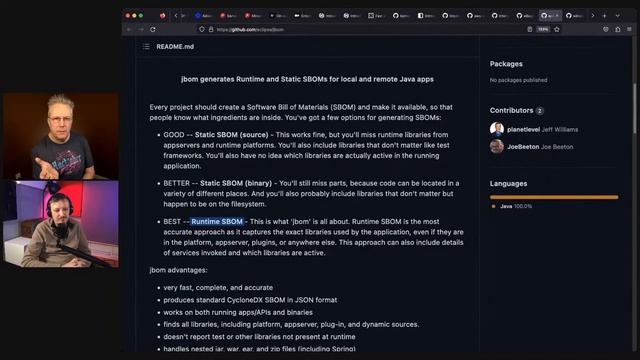Toggle reader view icon in address bar
The height and width of the screenshot is (360, 640).
(529, 29)
